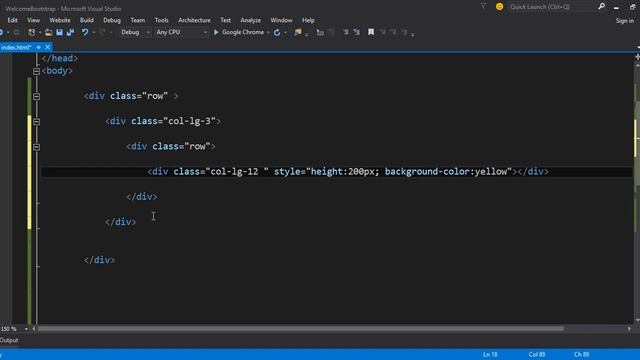Collapse the body tag outlining region

36,71
